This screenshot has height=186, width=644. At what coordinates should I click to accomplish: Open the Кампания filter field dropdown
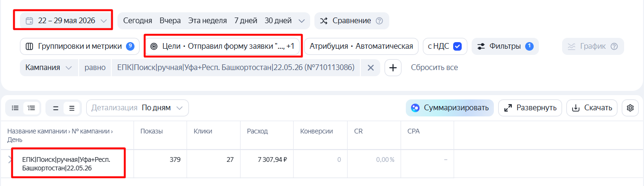point(49,68)
